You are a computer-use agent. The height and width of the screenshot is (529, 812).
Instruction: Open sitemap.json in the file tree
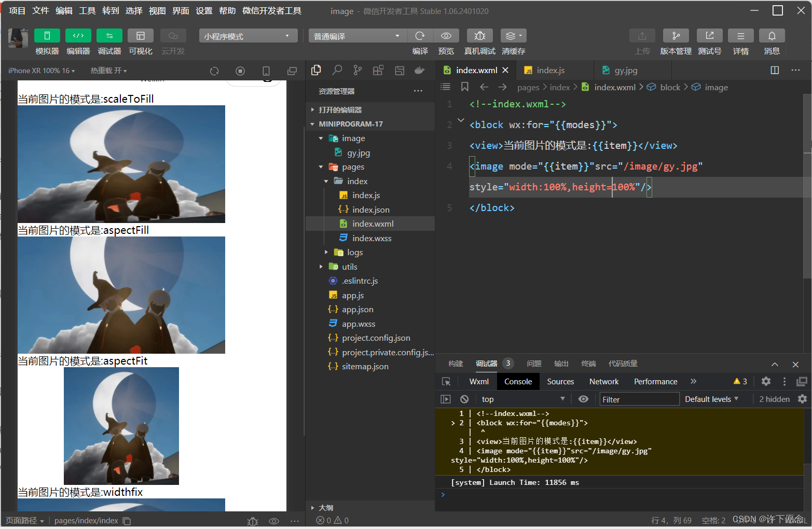pos(370,367)
